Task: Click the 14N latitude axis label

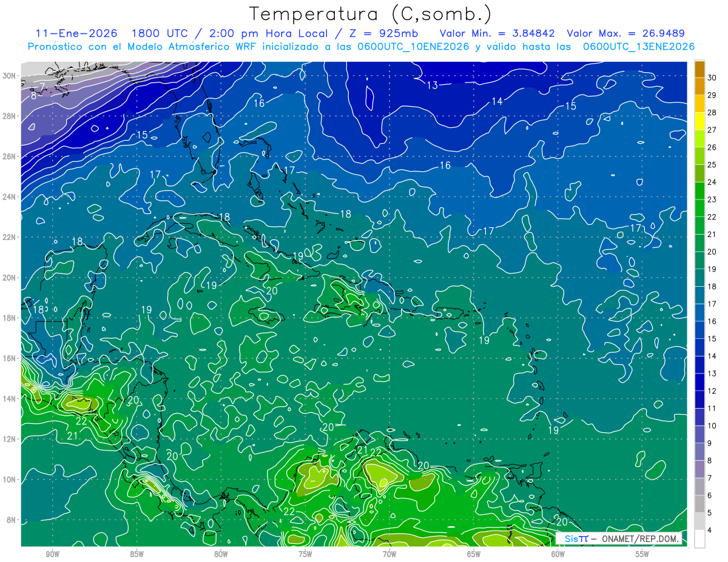Action: coord(10,398)
